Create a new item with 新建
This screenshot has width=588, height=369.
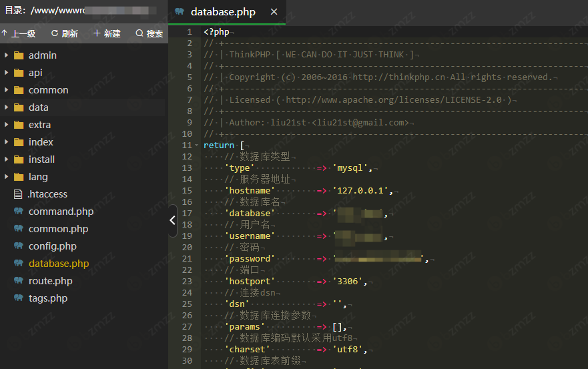(107, 34)
